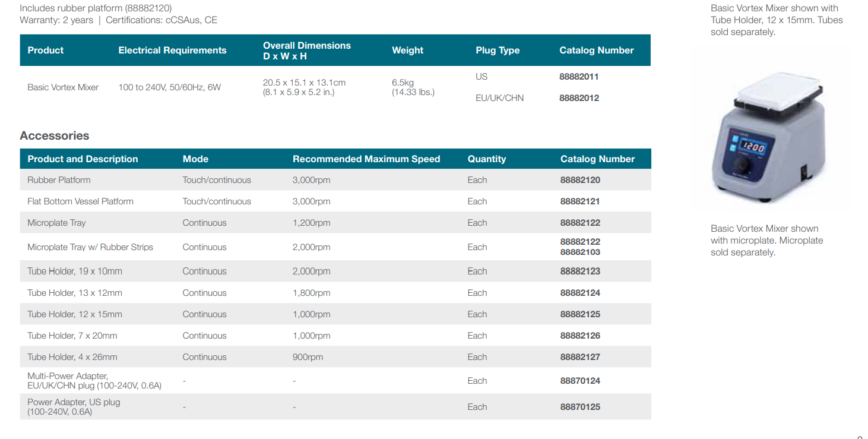Click the "(14.33 lbs.)" weight value
Image resolution: width=868 pixels, height=439 pixels.
pos(413,92)
